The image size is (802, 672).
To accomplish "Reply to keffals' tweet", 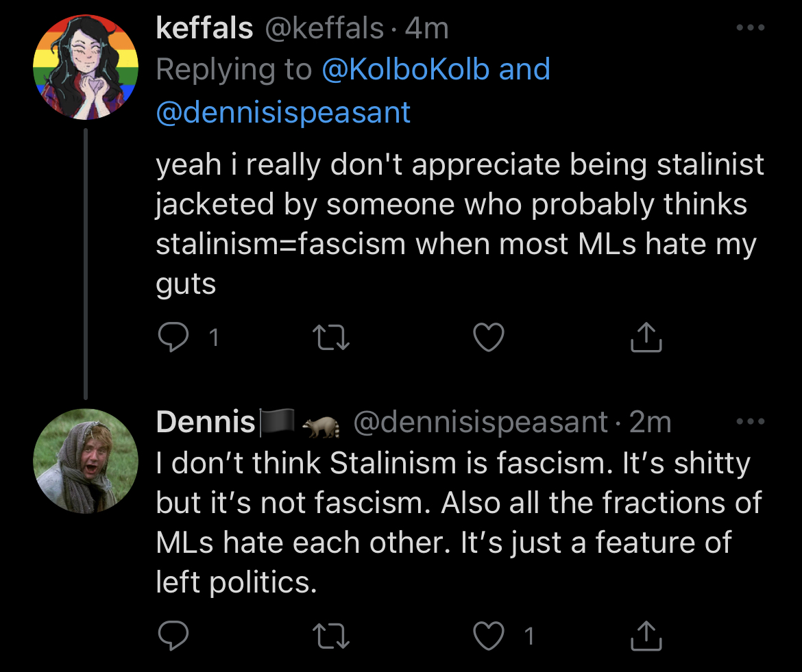I will click(x=173, y=337).
